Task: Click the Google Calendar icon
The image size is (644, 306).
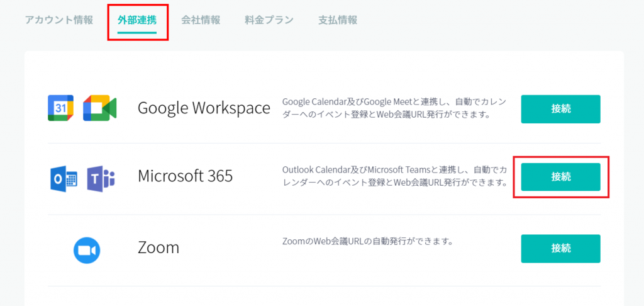Action: pos(61,108)
